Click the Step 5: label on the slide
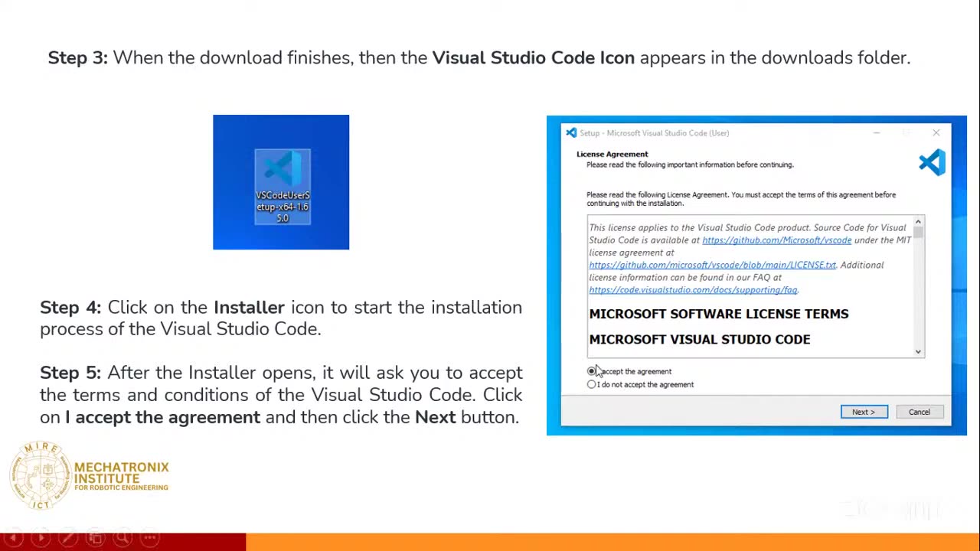 [70, 373]
